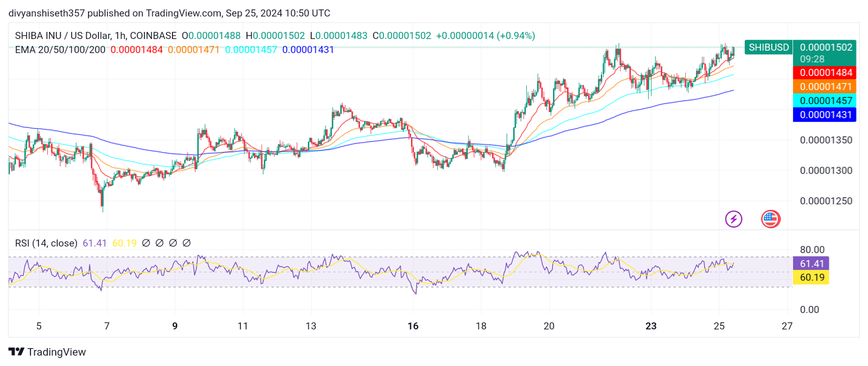868x366 pixels.
Task: Click the purple lightning bolt icon
Action: 733,219
